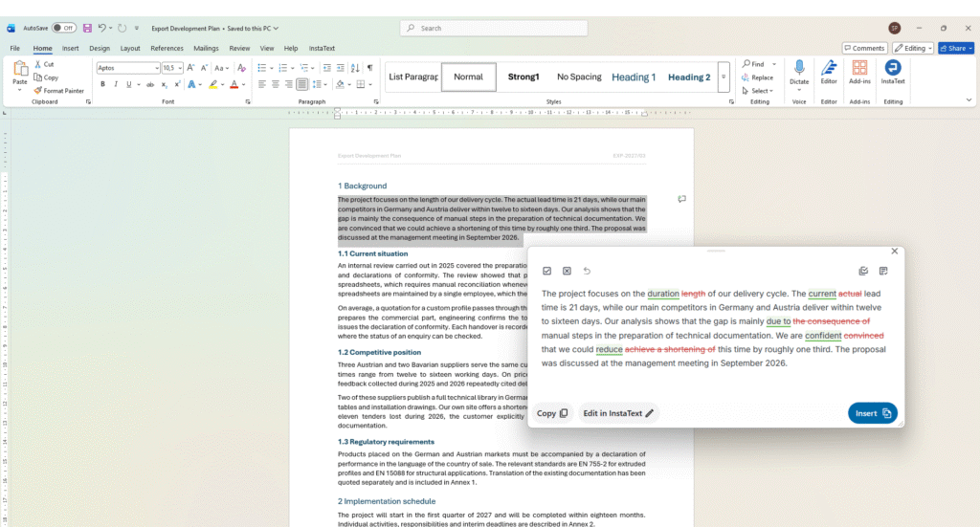Screen dimensions: 980x527
Task: Click the comment marker beside the Background paragraph
Action: click(x=681, y=199)
